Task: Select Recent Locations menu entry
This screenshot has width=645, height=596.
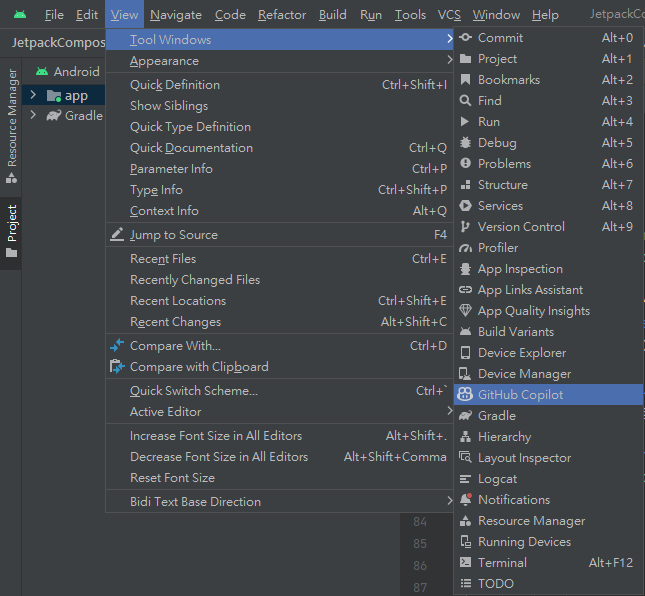Action: [279, 301]
